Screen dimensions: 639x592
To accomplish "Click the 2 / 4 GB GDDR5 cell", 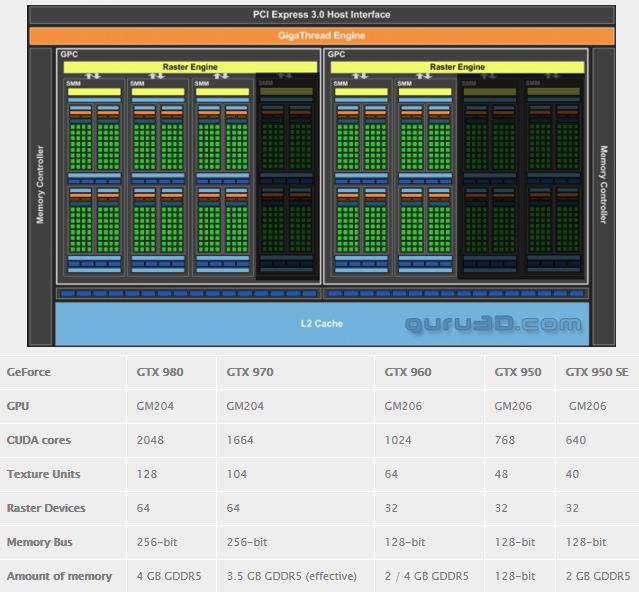I will [427, 576].
